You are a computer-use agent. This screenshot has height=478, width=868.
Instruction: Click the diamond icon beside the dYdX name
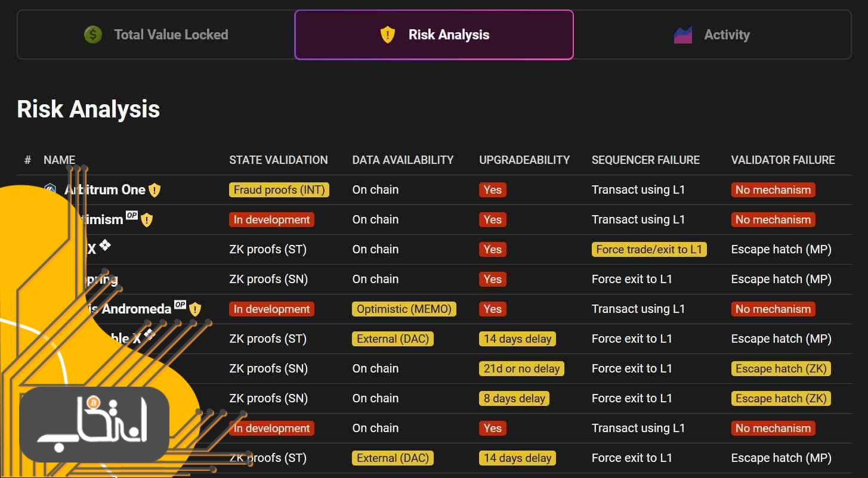point(105,244)
